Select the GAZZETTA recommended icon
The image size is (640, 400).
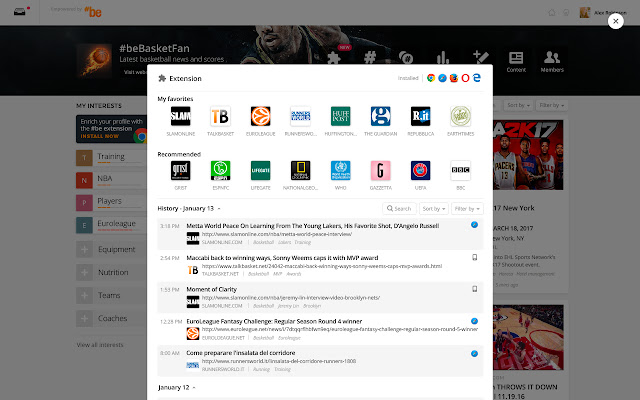point(380,171)
